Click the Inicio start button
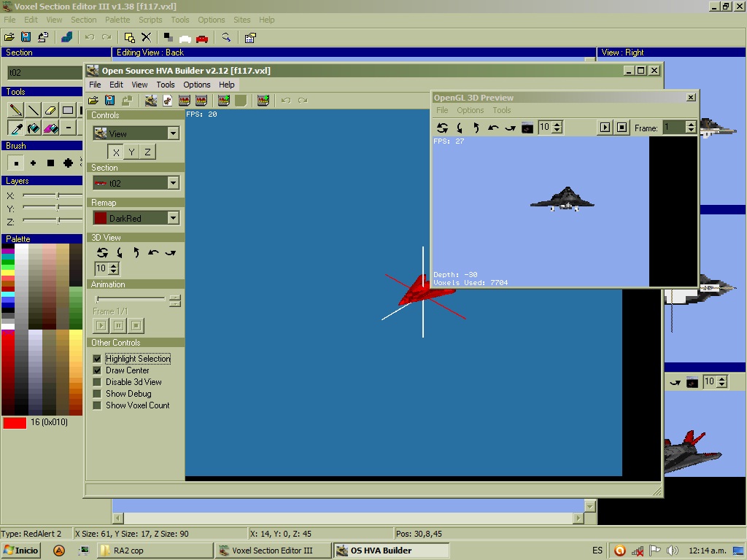Image resolution: width=747 pixels, height=560 pixels. pos(20,551)
